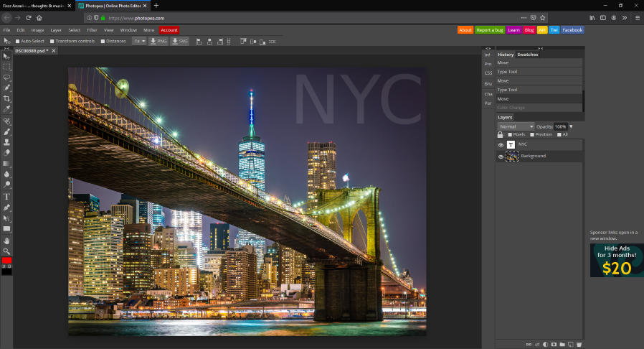Click the black background color swatch

click(x=6, y=271)
